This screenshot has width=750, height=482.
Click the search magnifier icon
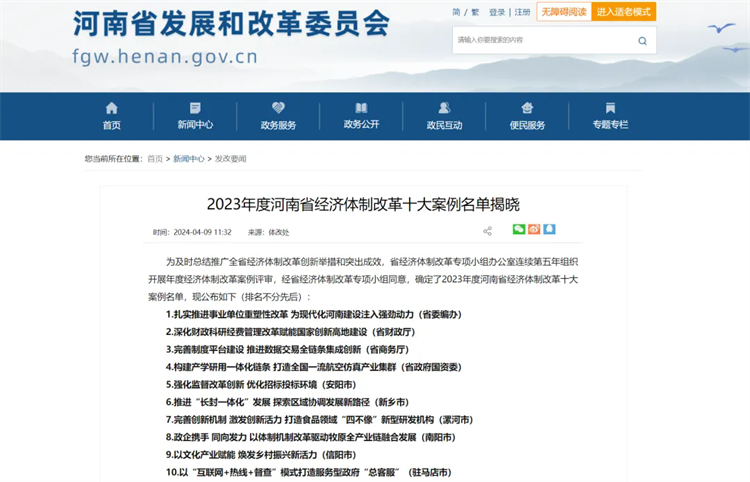pyautogui.click(x=642, y=41)
